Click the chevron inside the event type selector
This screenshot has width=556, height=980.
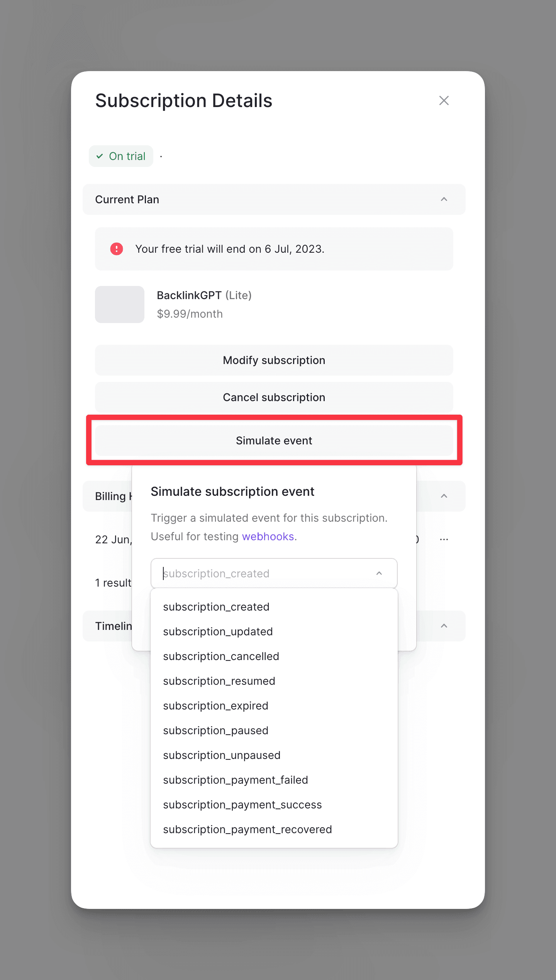pos(379,573)
